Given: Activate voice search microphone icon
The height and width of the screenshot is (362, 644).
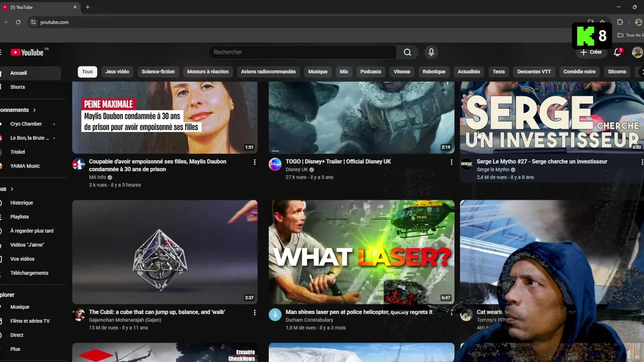Looking at the screenshot, I should tap(431, 52).
